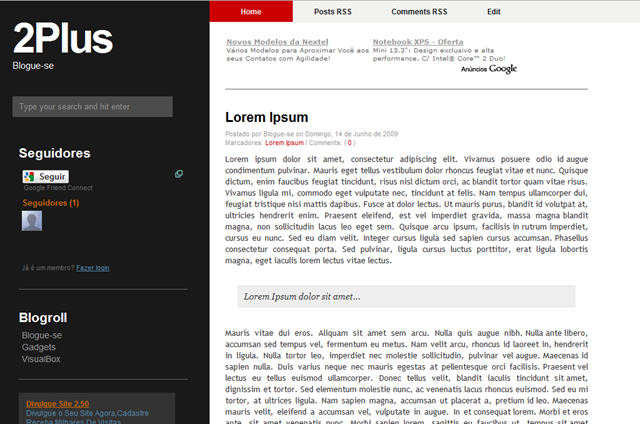Open the Posts RSS menu item
The image size is (640, 424).
[x=333, y=11]
